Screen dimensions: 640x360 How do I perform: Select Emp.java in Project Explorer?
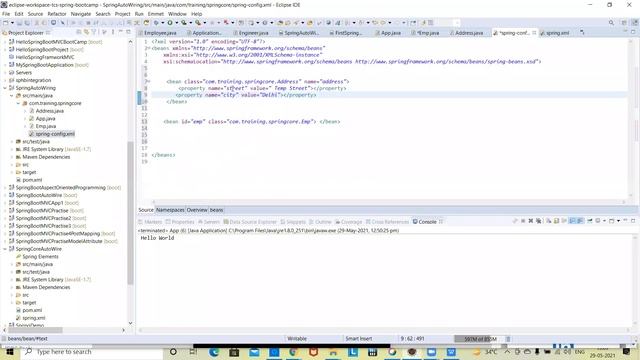45,127
